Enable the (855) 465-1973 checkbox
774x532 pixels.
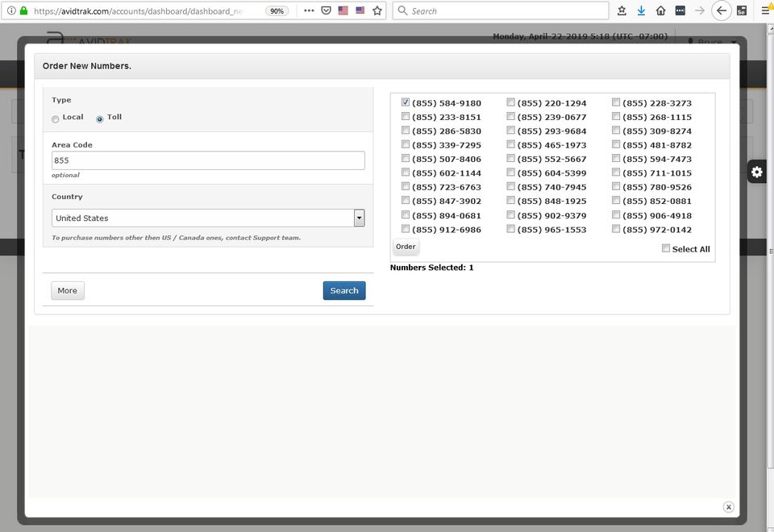coord(511,144)
